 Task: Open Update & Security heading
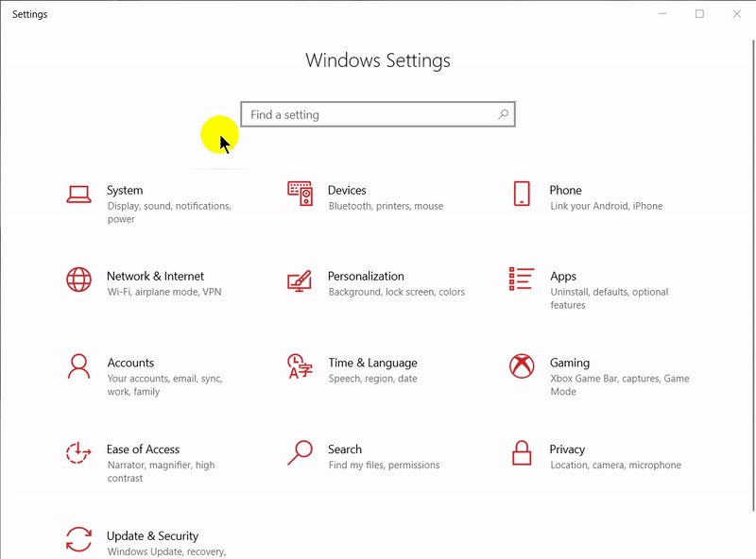pos(152,536)
